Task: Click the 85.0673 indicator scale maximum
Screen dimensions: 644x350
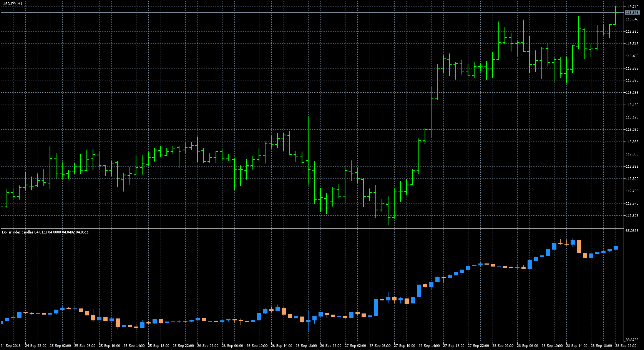Action: pyautogui.click(x=632, y=231)
